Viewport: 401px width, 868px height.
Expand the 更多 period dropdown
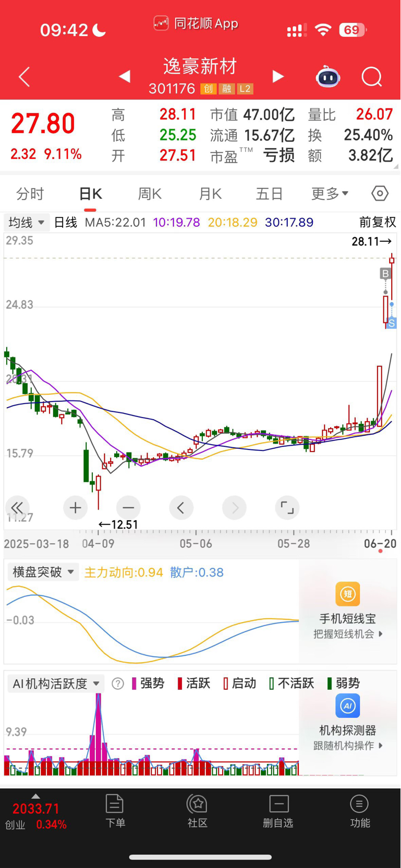330,194
